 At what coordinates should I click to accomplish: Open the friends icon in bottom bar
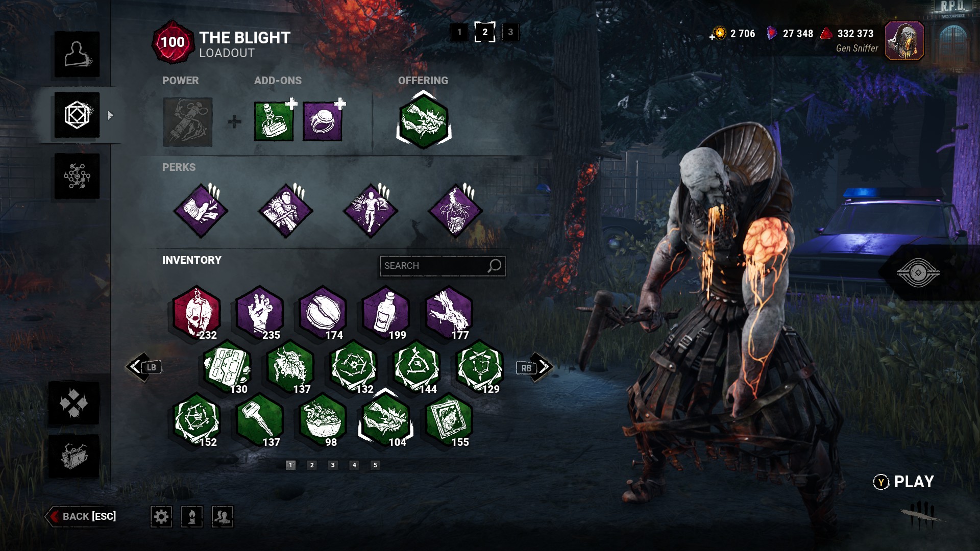(x=223, y=517)
